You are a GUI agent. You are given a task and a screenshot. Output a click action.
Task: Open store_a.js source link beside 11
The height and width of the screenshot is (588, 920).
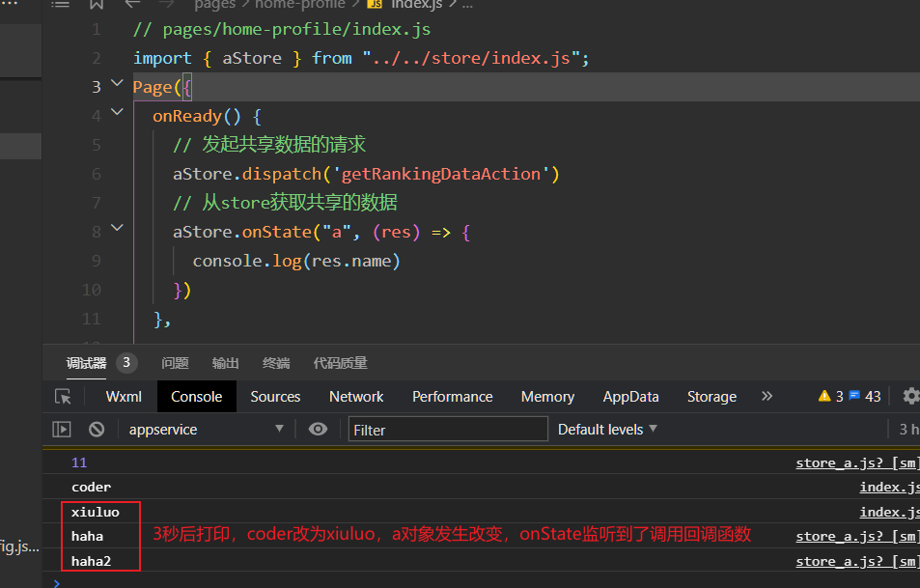click(x=855, y=463)
